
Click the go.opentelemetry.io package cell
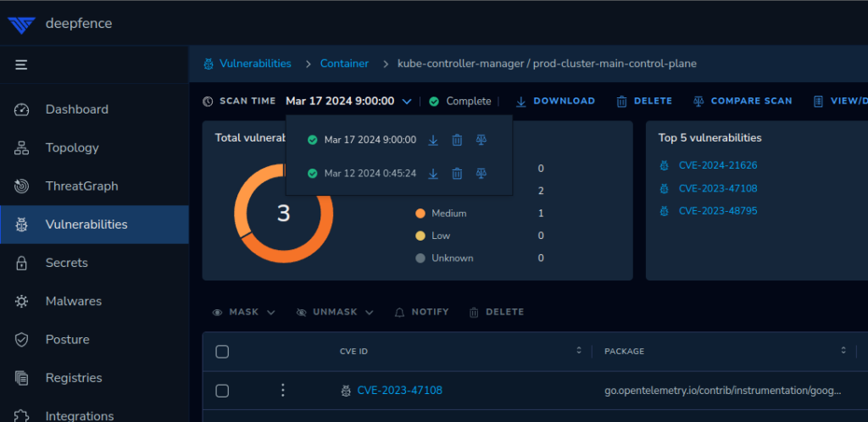pyautogui.click(x=722, y=391)
